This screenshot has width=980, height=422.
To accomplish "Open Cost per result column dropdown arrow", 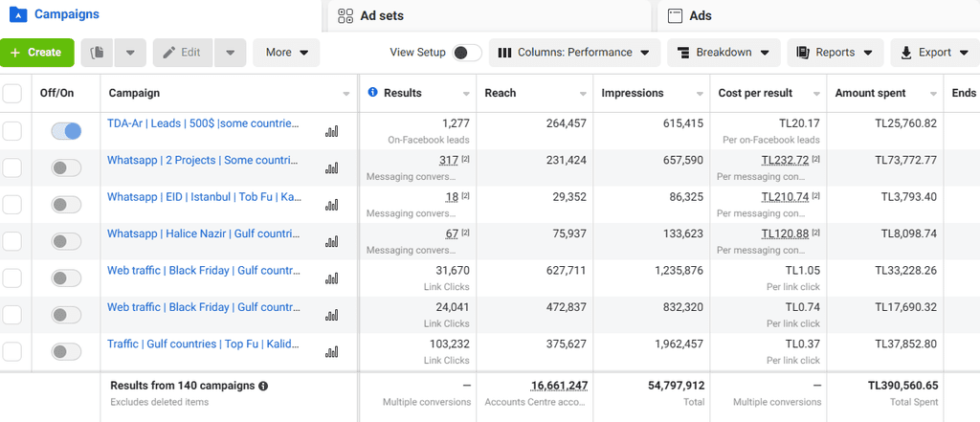I will 816,94.
